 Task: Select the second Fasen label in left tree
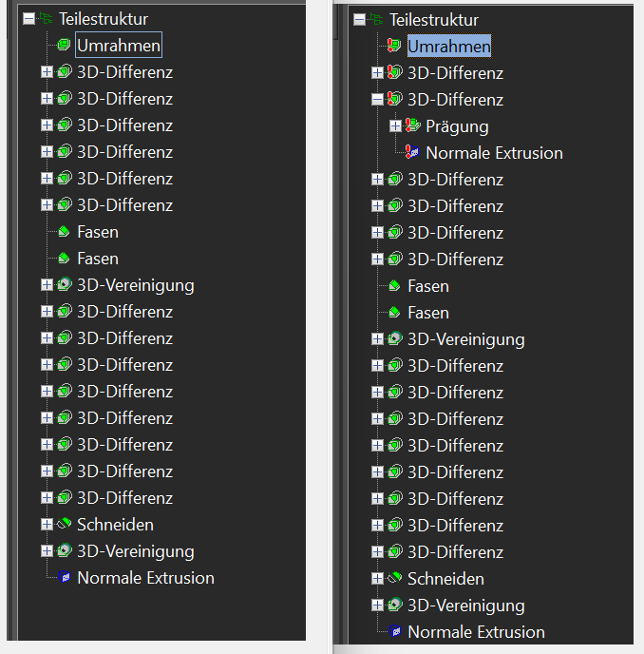pos(98,259)
